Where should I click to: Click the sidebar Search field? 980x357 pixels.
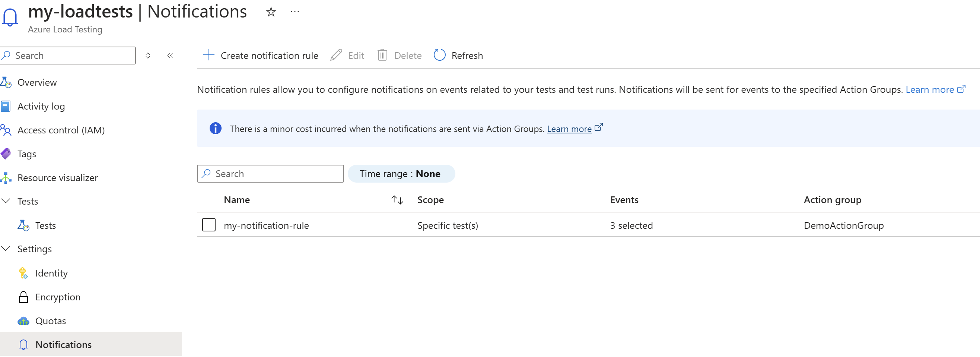point(68,56)
